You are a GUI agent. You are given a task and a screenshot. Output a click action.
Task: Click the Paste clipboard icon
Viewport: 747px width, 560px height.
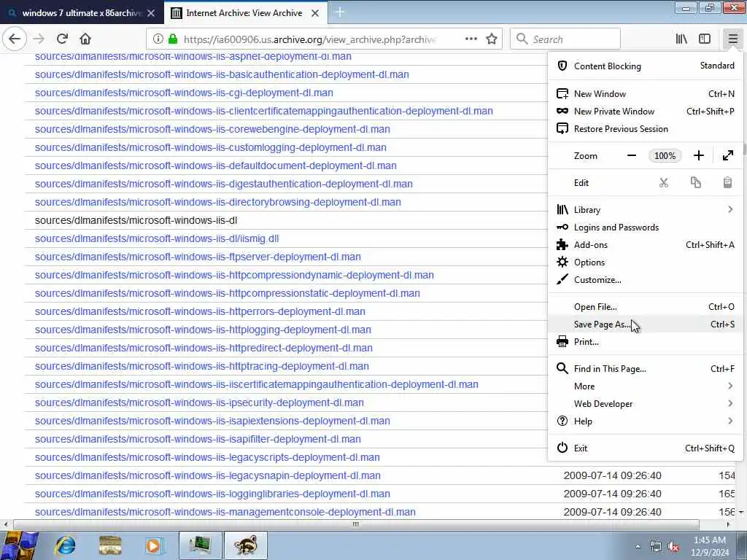click(x=727, y=183)
